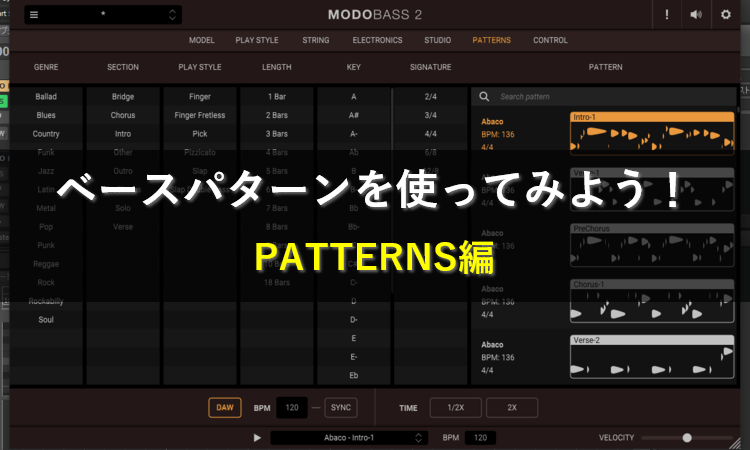
Task: Switch to the CONTROL tab
Action: [x=551, y=40]
